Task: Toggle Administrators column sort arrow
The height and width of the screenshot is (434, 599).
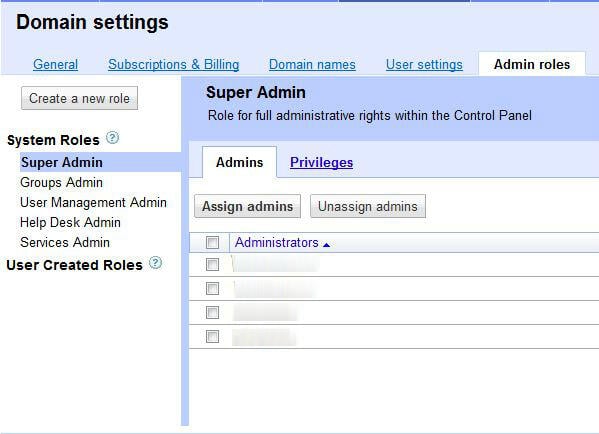Action: pyautogui.click(x=327, y=245)
